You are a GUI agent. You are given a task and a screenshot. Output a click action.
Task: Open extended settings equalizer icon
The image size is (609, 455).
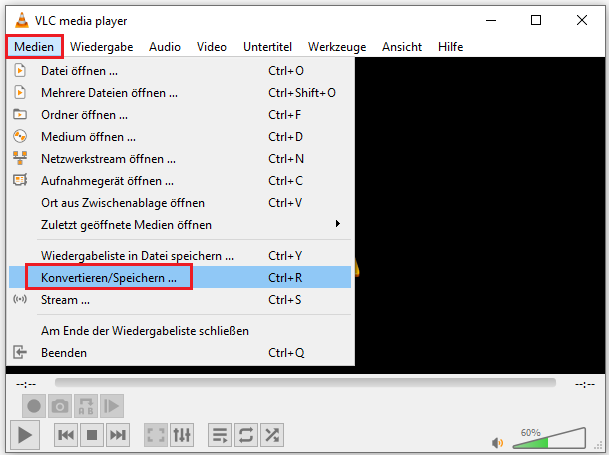pyautogui.click(x=182, y=435)
